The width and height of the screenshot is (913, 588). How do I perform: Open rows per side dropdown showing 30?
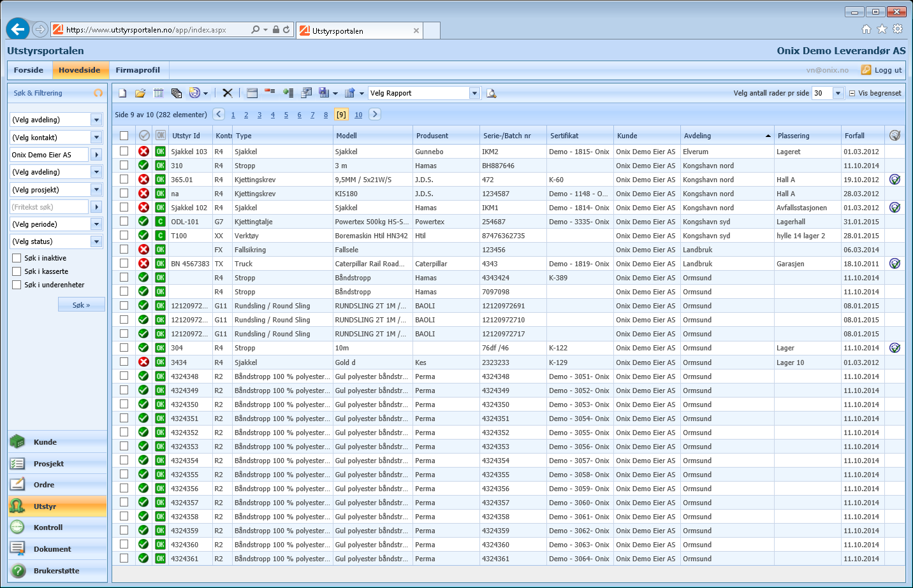(x=838, y=93)
